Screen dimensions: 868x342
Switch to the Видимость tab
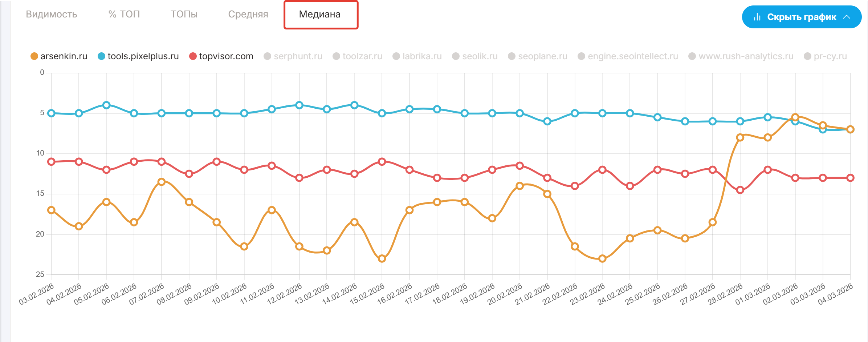[52, 15]
